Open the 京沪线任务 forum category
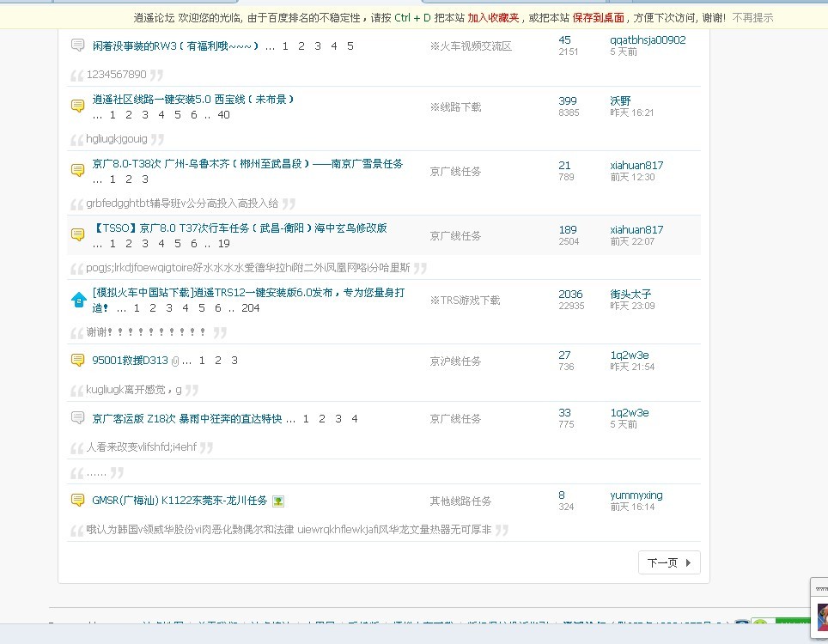Image resolution: width=828 pixels, height=644 pixels. tap(455, 361)
